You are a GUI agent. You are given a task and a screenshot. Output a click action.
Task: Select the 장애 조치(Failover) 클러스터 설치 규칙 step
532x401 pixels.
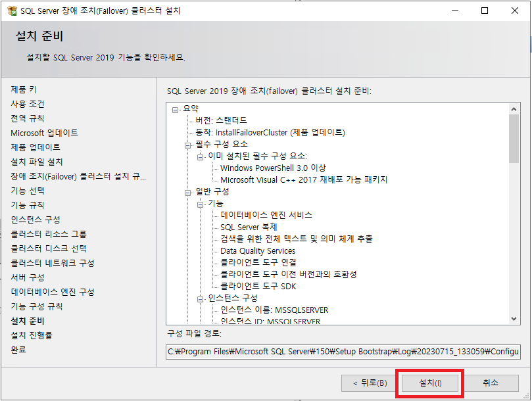coord(78,176)
